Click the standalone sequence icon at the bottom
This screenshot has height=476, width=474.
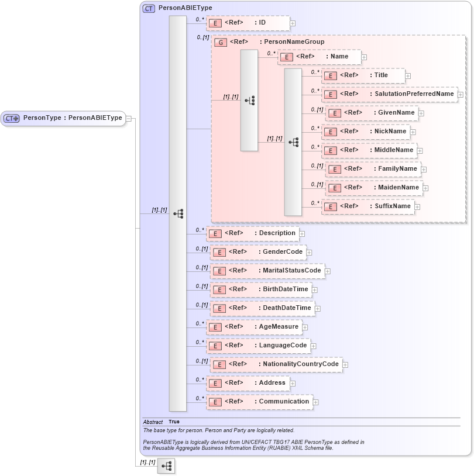pos(166,465)
